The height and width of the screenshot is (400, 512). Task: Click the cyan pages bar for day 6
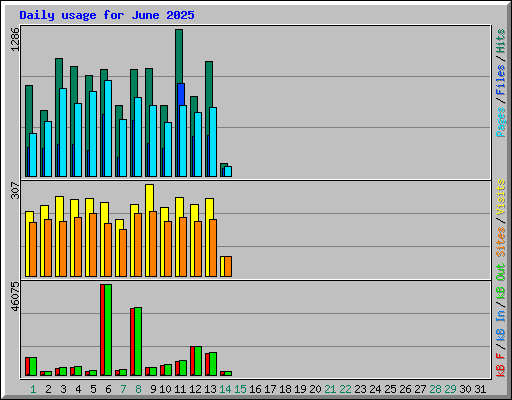108,128
